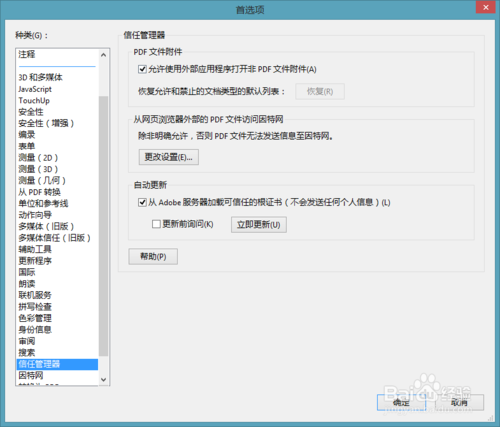Select the 测量（2D）category
Screen dimensions: 500x427
[57, 158]
